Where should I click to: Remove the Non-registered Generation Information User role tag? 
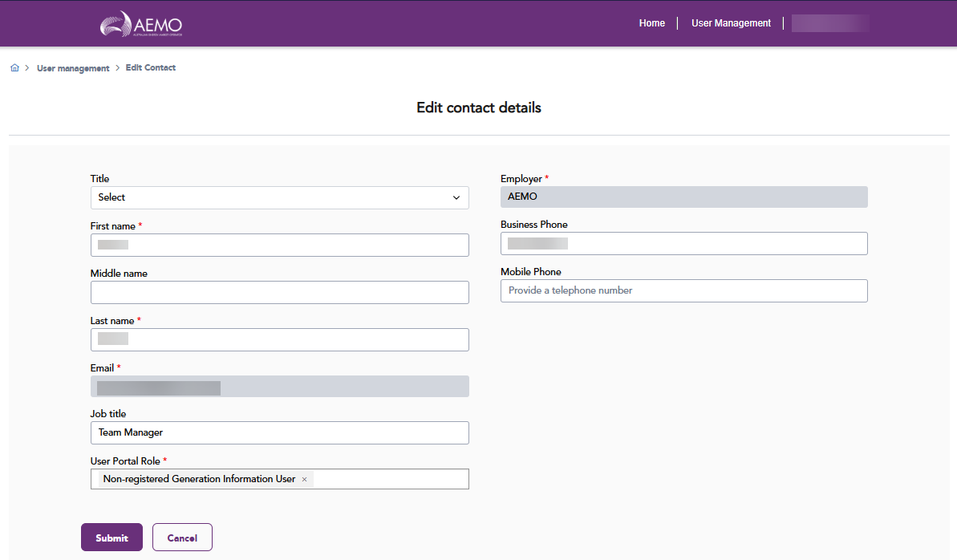(304, 480)
